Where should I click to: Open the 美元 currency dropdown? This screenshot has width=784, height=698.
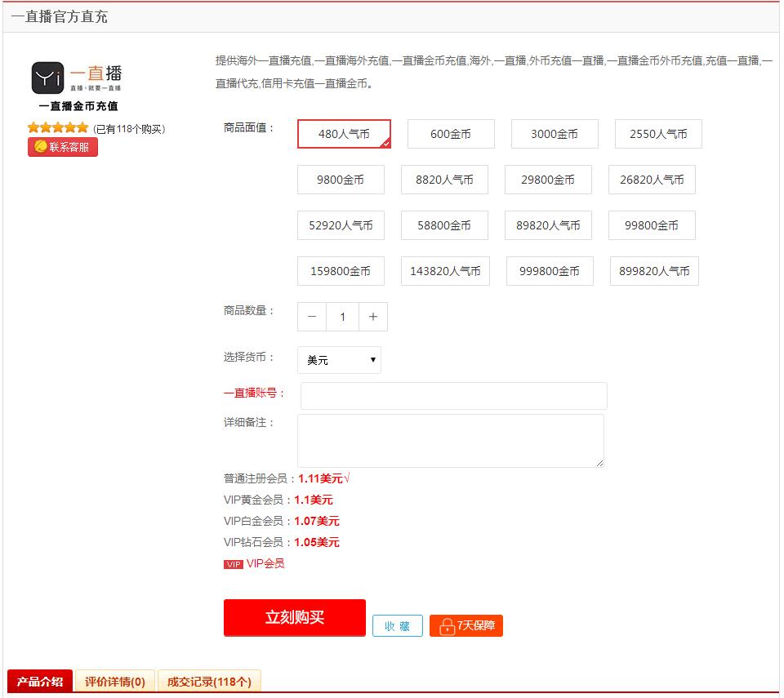coord(339,360)
